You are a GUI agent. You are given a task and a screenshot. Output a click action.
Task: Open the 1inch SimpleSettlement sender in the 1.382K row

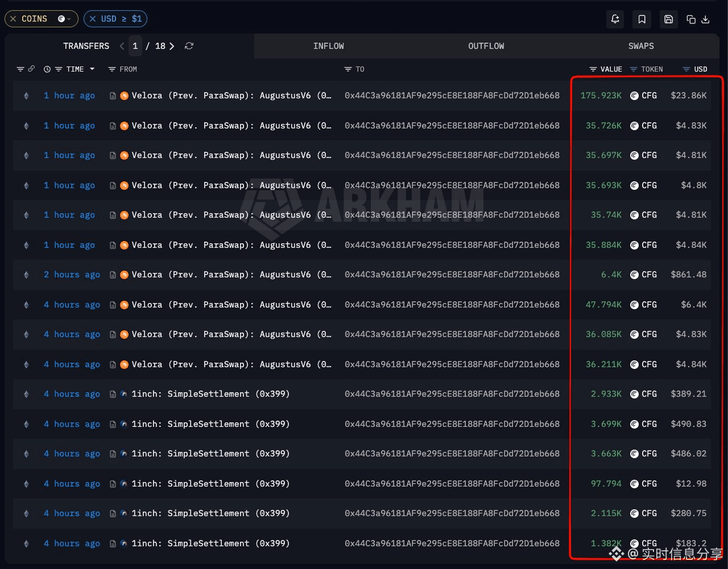[x=210, y=543]
